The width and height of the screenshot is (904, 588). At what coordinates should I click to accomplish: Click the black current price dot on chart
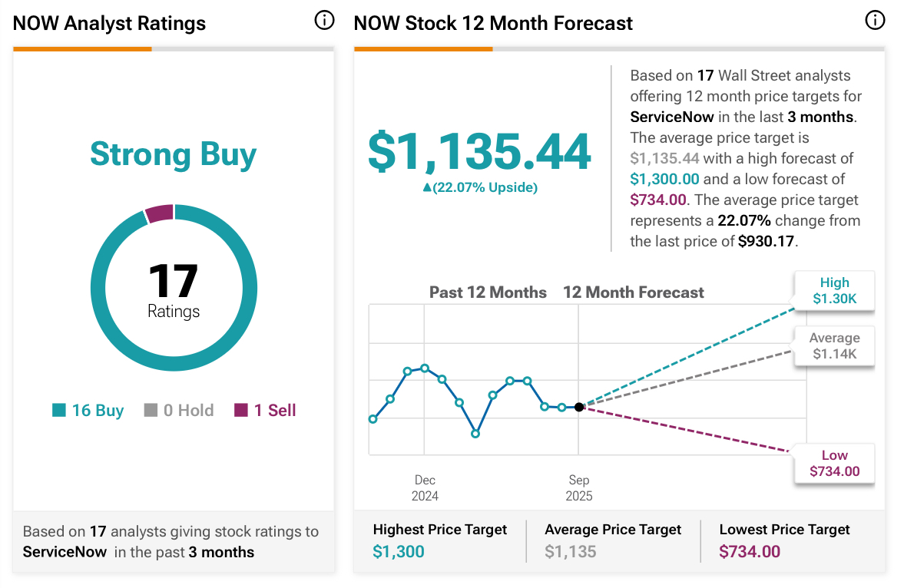579,407
